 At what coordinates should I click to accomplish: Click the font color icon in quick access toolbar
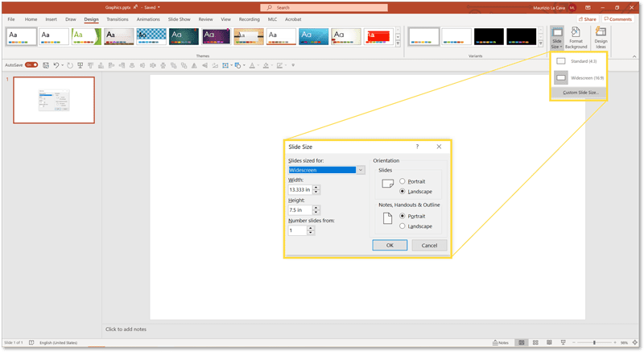pos(252,65)
